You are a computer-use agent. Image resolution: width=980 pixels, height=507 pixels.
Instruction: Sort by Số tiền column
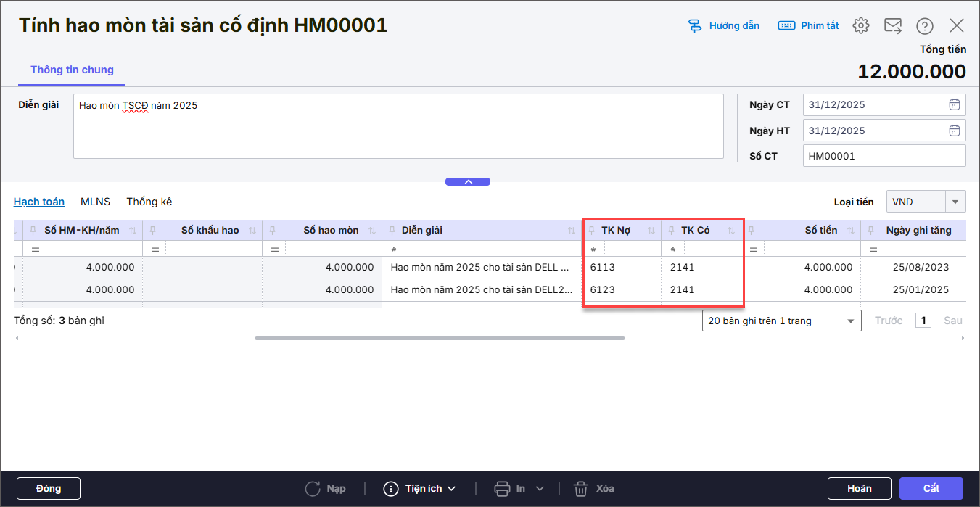click(x=851, y=231)
